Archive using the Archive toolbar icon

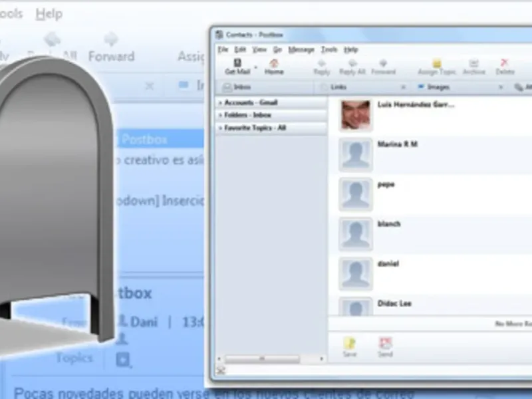[x=474, y=67]
